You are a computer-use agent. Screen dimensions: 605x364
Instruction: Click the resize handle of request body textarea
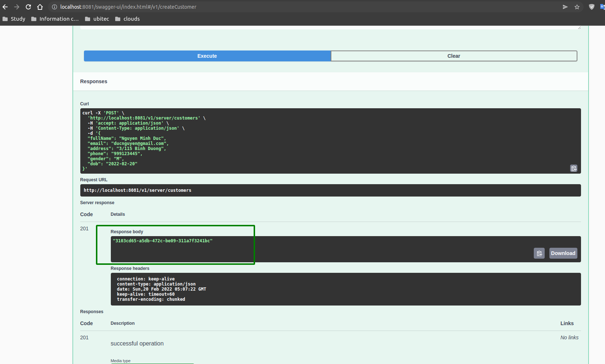tap(579, 28)
